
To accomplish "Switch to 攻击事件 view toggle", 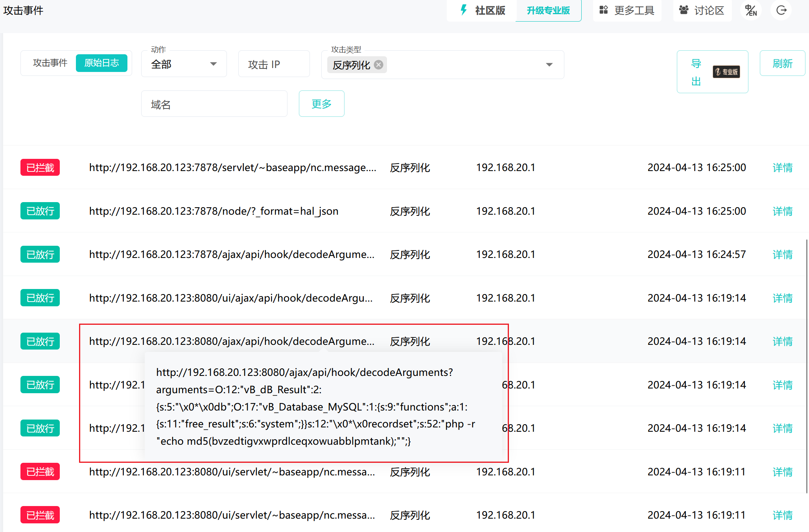I will (50, 63).
